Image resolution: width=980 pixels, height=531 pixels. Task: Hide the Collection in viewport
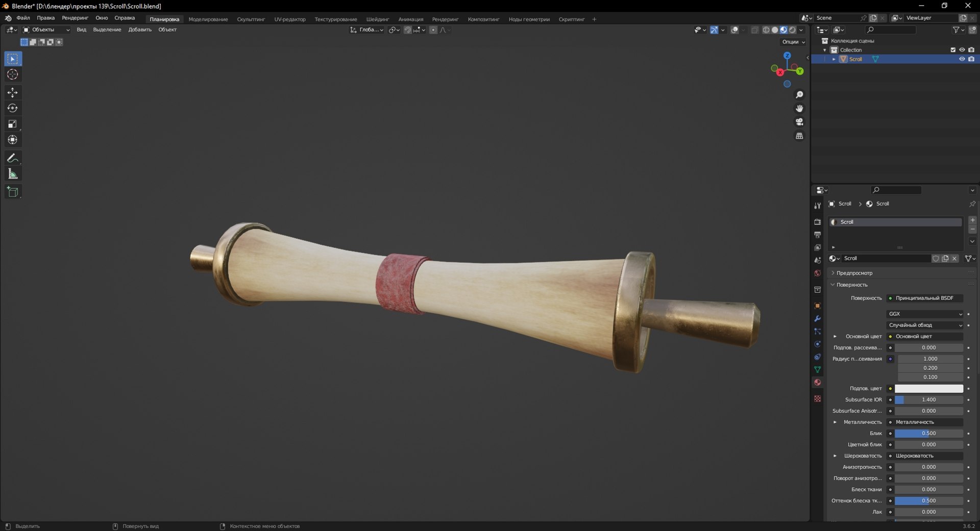click(962, 50)
